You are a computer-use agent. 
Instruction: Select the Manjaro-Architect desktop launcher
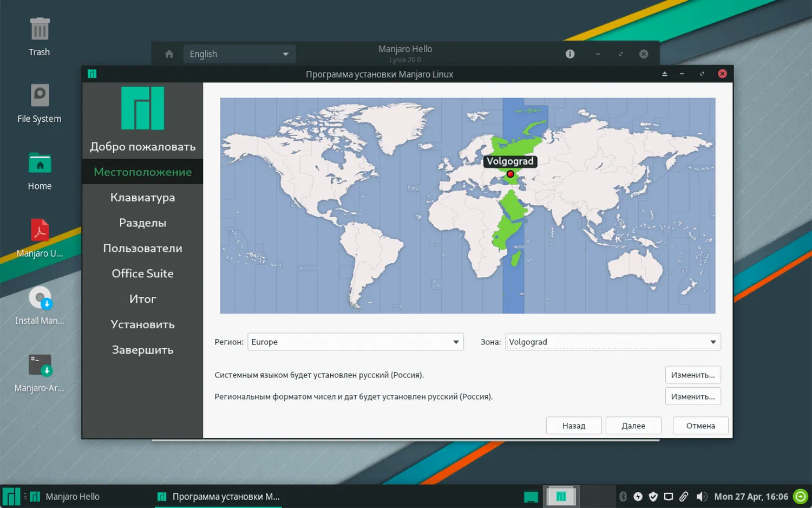tap(40, 365)
